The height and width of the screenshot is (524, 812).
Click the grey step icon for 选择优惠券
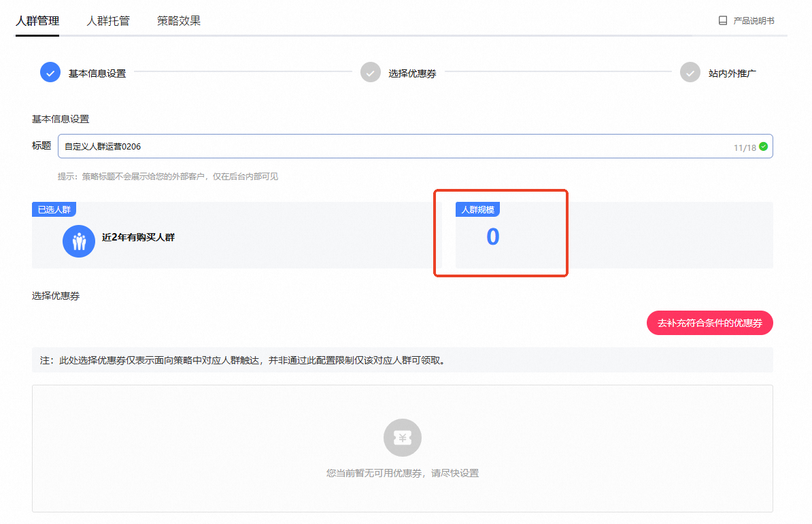pos(370,73)
